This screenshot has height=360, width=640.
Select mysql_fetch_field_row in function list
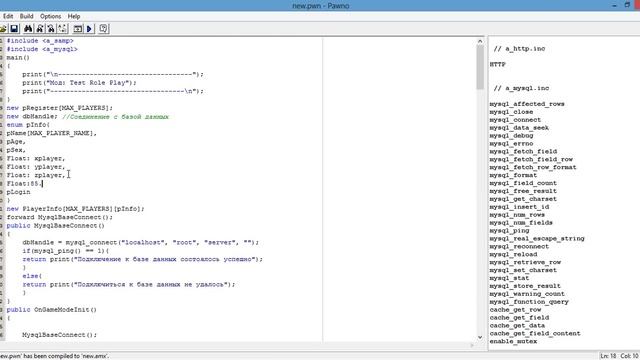[x=531, y=160]
